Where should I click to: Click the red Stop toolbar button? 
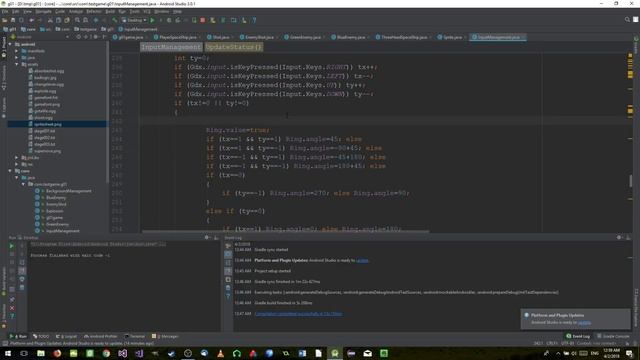tap(202, 20)
